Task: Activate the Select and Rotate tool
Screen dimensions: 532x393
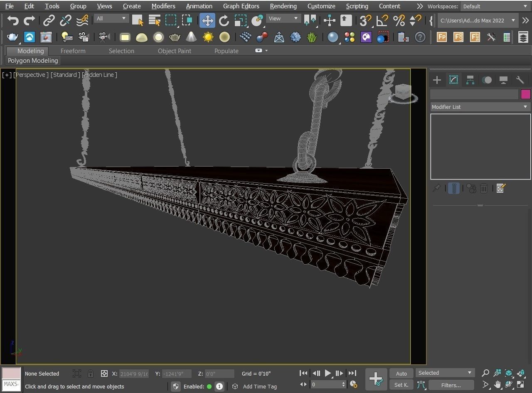Action: pos(224,20)
